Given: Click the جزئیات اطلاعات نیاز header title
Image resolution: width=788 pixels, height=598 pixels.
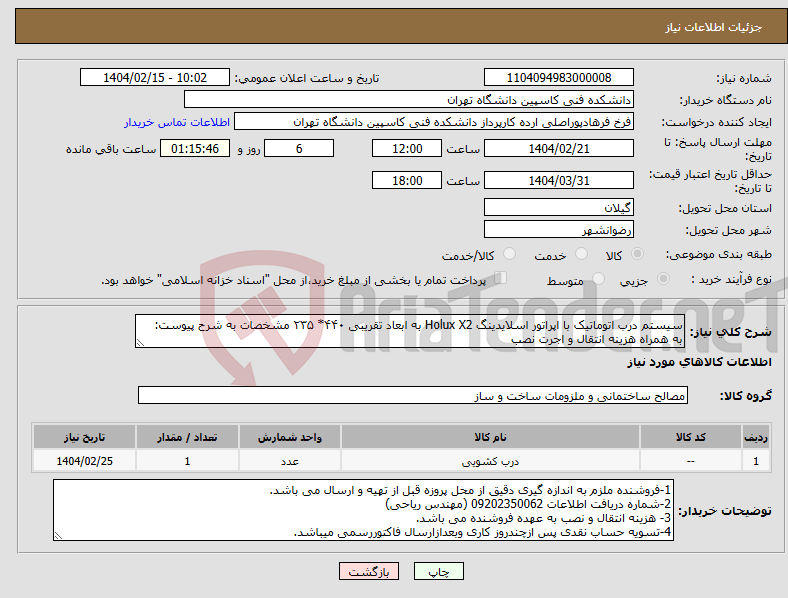Looking at the screenshot, I should (x=713, y=27).
